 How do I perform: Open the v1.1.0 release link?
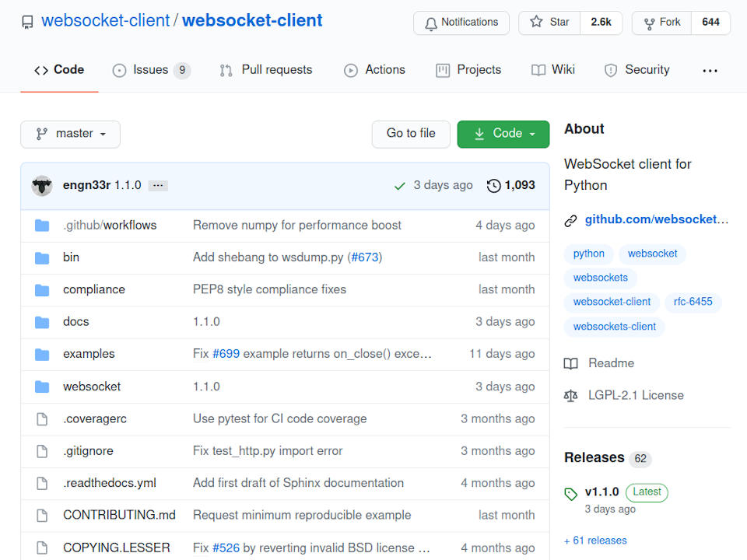(x=601, y=492)
